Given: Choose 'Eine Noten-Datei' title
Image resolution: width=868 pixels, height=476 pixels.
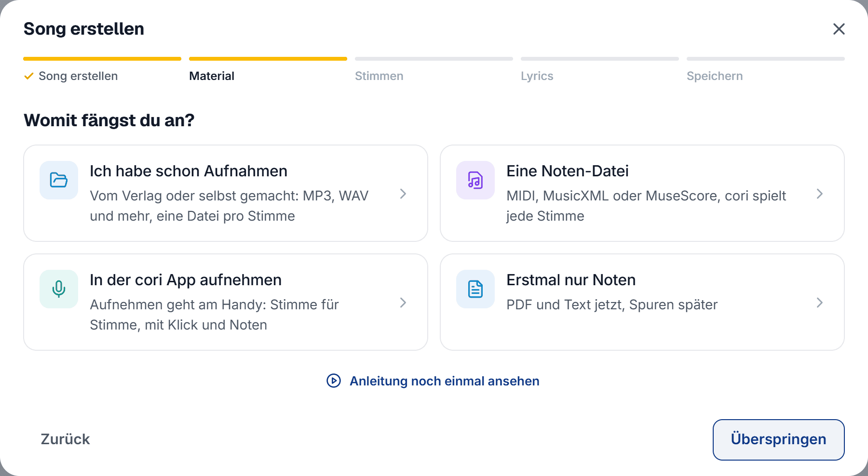Looking at the screenshot, I should tap(568, 171).
